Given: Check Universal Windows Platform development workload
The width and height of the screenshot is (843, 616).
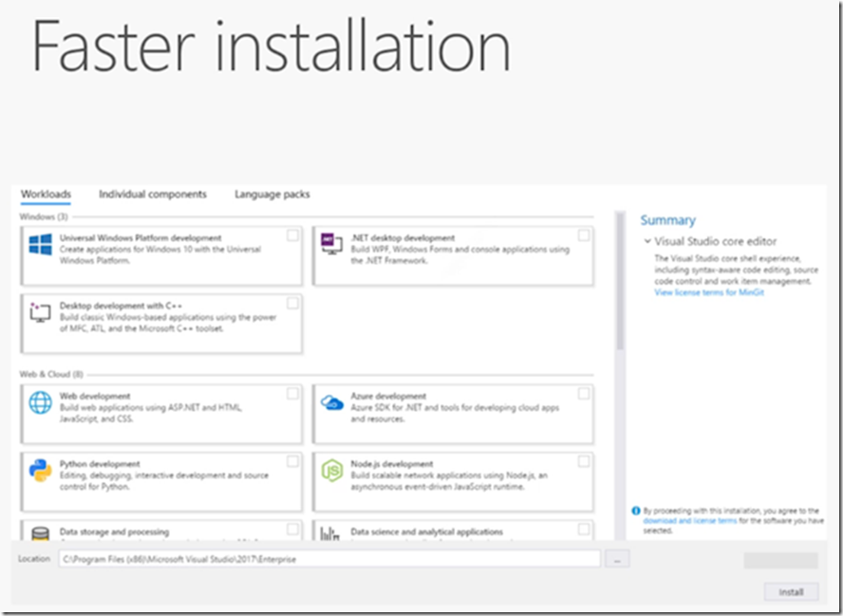Looking at the screenshot, I should pyautogui.click(x=292, y=235).
